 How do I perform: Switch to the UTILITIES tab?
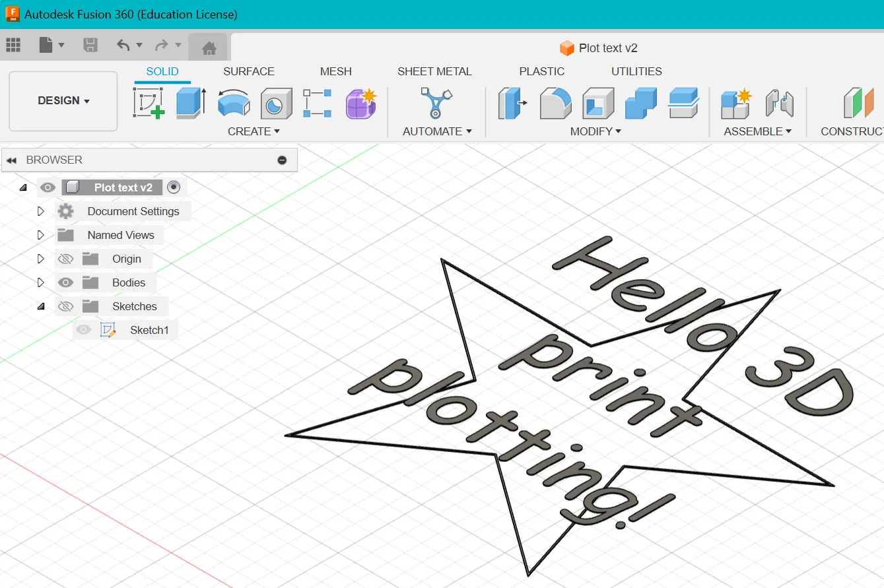pos(636,71)
